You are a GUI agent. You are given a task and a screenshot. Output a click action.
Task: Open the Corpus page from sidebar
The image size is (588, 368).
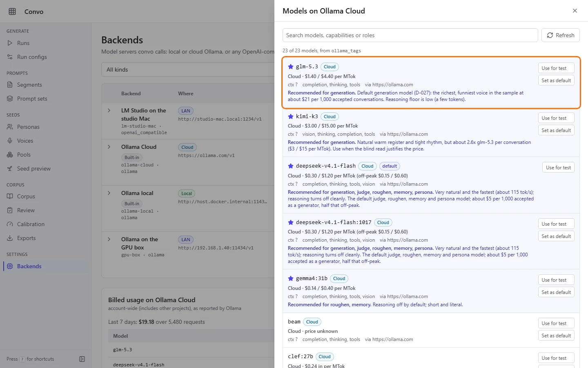(x=46, y=196)
